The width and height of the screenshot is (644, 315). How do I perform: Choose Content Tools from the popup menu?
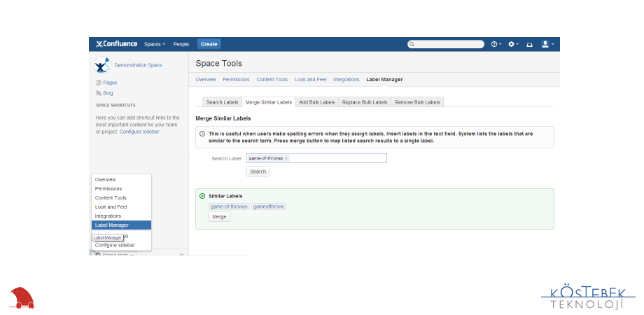[111, 198]
